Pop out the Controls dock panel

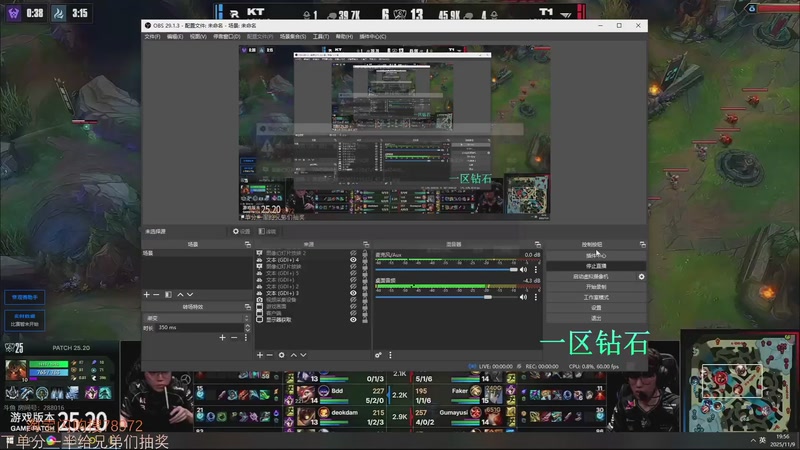(642, 245)
